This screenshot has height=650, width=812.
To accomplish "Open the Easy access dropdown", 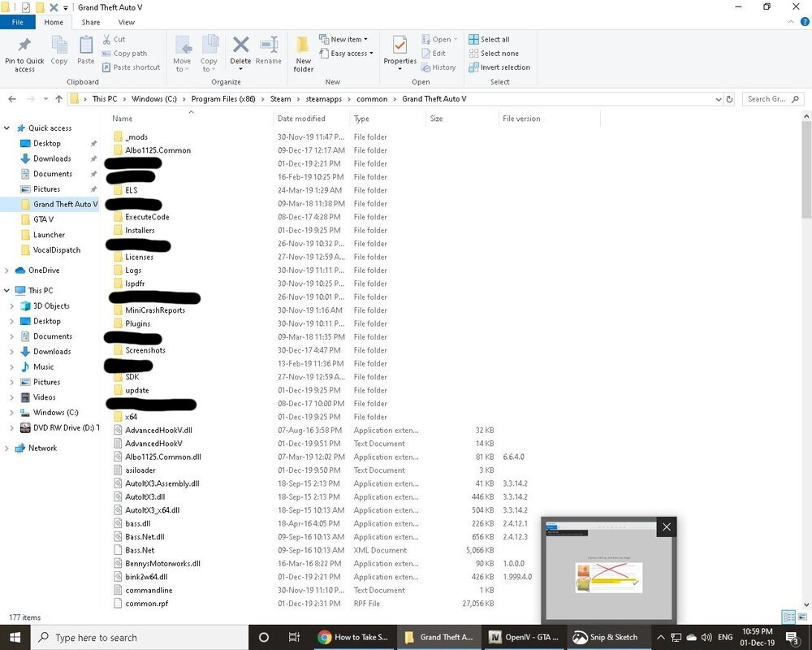I will pos(347,54).
